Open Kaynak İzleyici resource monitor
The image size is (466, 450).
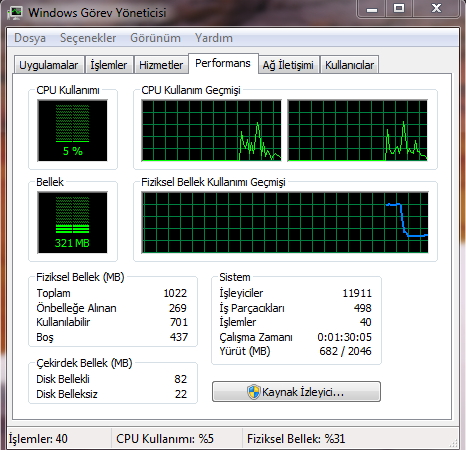click(x=296, y=392)
